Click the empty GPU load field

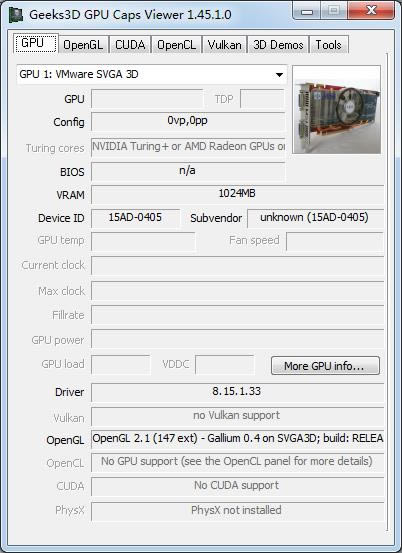(x=121, y=364)
